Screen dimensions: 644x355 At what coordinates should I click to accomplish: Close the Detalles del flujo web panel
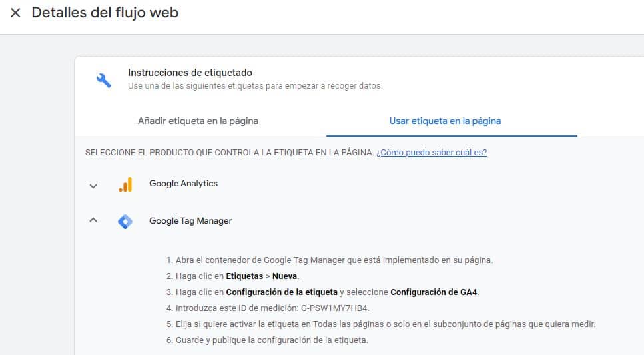point(15,13)
